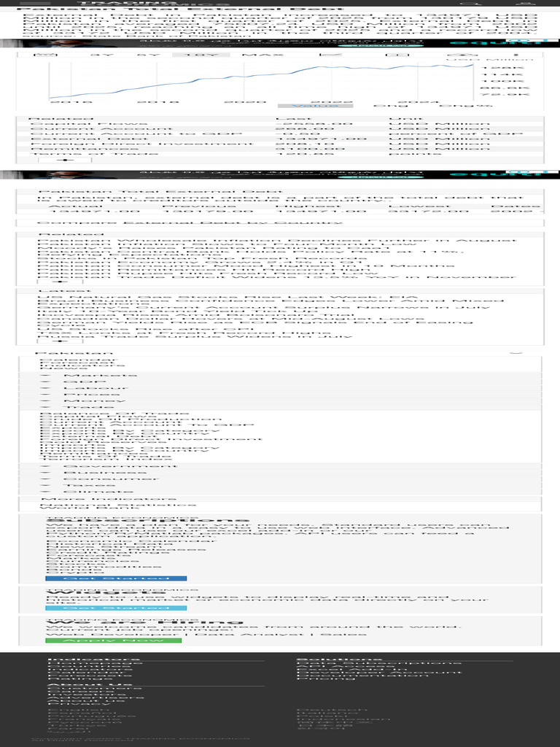The width and height of the screenshot is (560, 747).
Task: Open More Indicators link
Action: (x=109, y=499)
